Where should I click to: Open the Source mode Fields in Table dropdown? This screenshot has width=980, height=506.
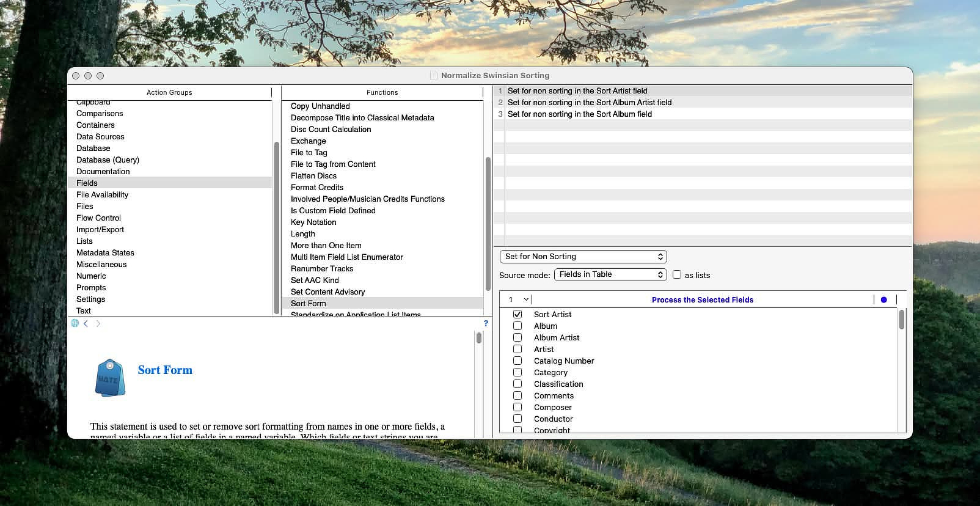(x=610, y=274)
